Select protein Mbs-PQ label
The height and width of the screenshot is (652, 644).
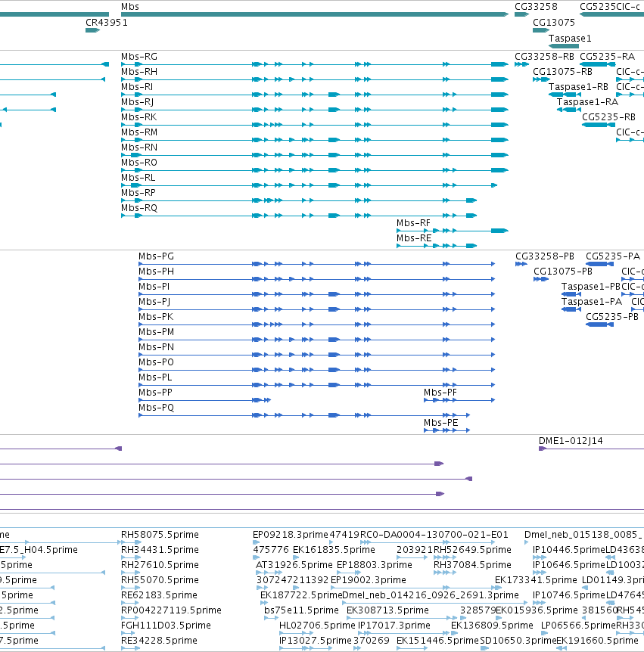coord(156,407)
